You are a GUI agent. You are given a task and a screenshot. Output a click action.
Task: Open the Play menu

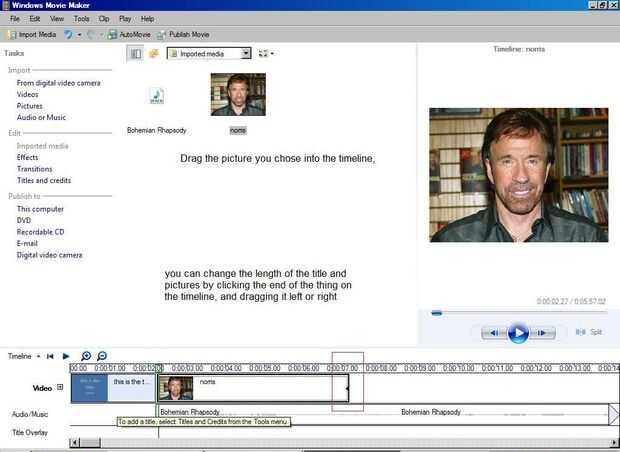(125, 19)
